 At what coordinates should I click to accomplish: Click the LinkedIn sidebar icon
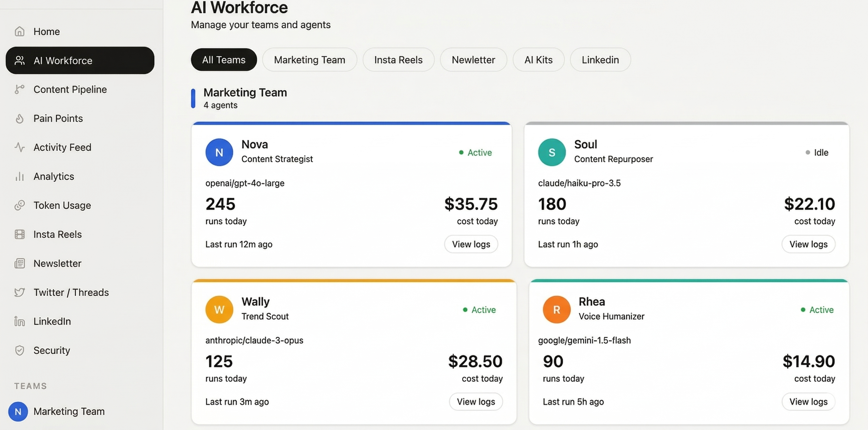point(19,321)
